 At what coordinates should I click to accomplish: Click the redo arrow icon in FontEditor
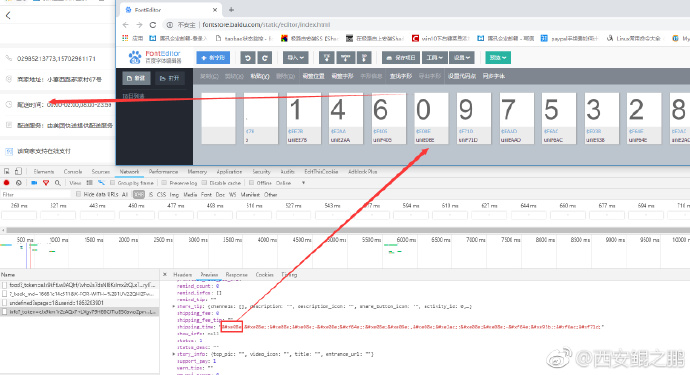[264, 58]
